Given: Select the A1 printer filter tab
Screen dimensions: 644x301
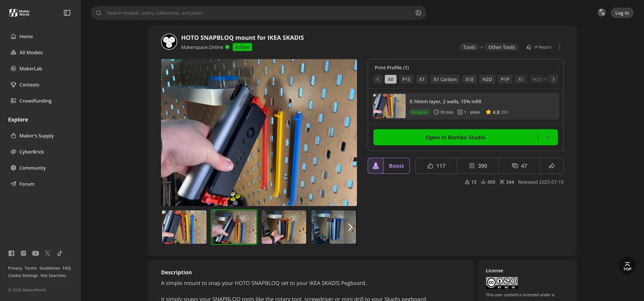Looking at the screenshot, I should click(x=521, y=79).
